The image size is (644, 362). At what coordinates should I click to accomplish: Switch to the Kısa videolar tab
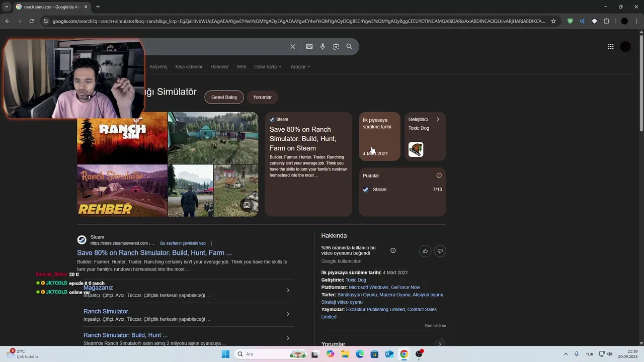189,66
